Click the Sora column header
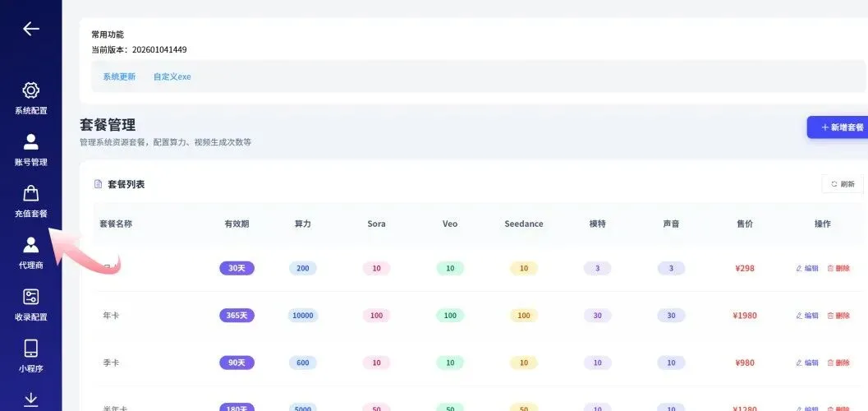This screenshot has width=868, height=411. coord(376,224)
